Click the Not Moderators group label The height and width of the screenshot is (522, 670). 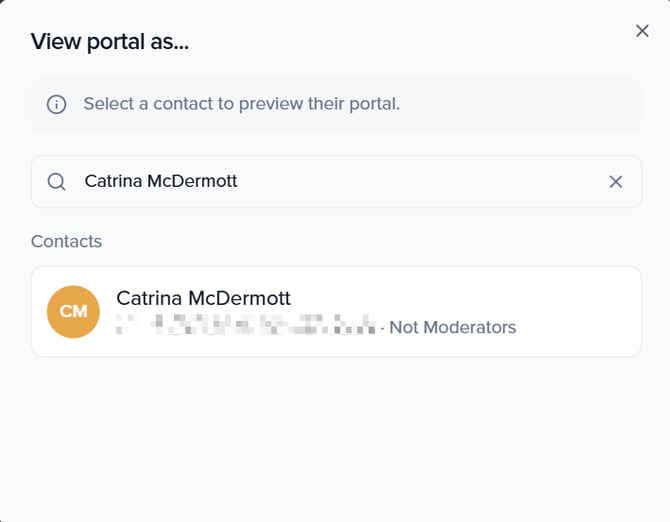pyautogui.click(x=452, y=327)
